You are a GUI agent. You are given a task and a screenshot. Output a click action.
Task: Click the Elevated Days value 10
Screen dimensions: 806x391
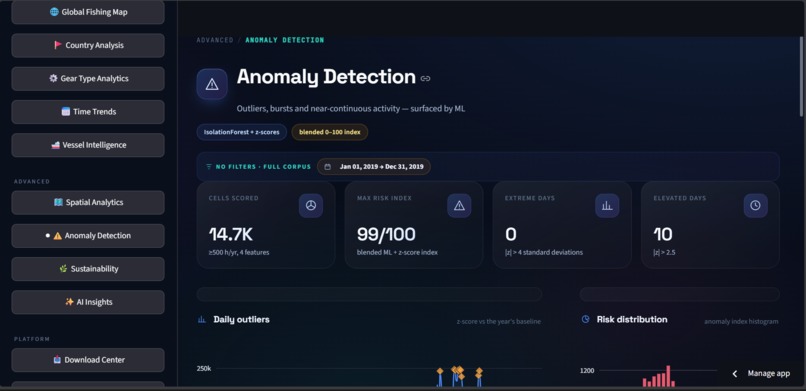(x=663, y=234)
